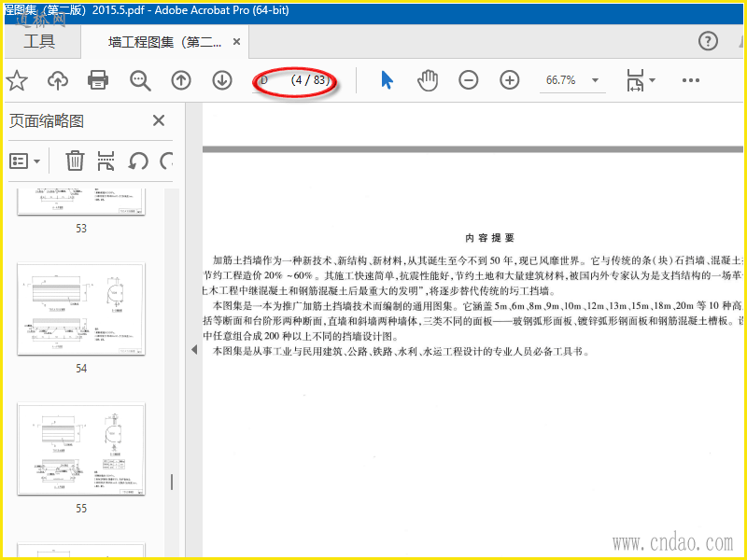Viewport: 747px width, 560px height.
Task: Switch to the 工具 tab
Action: (39, 41)
